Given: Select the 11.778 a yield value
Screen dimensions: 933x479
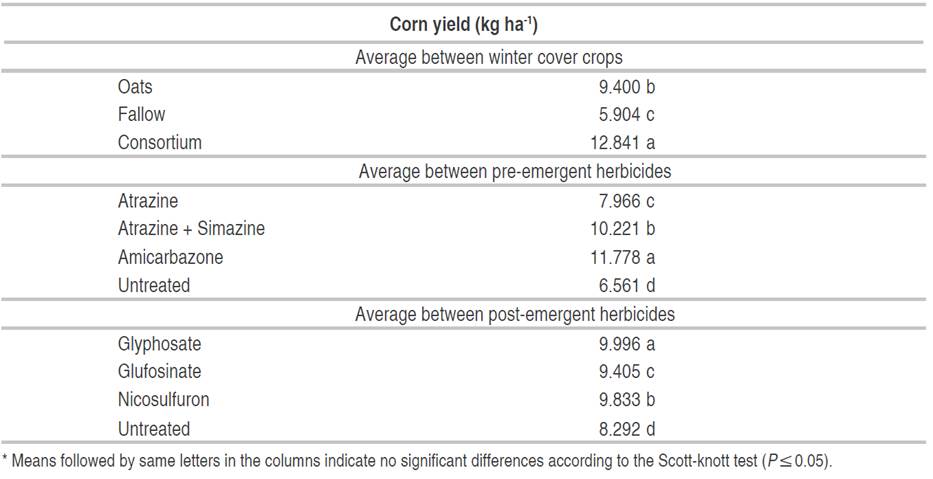Looking at the screenshot, I should (622, 257).
